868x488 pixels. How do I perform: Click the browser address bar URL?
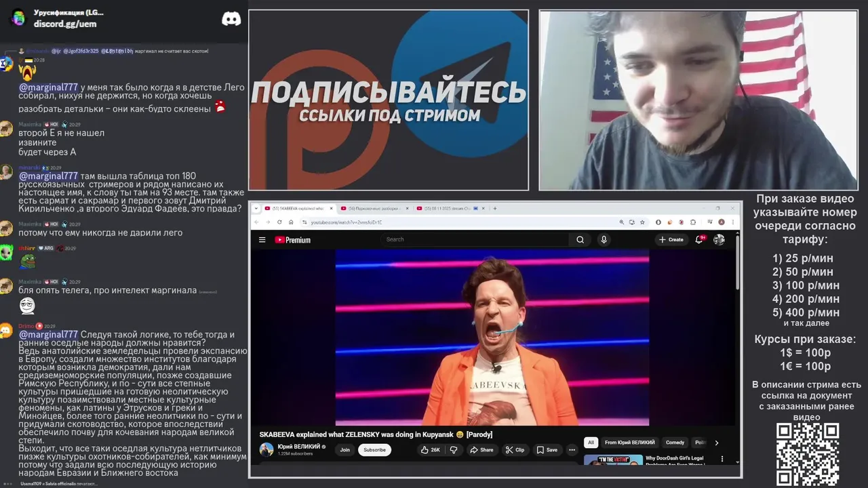pyautogui.click(x=347, y=222)
